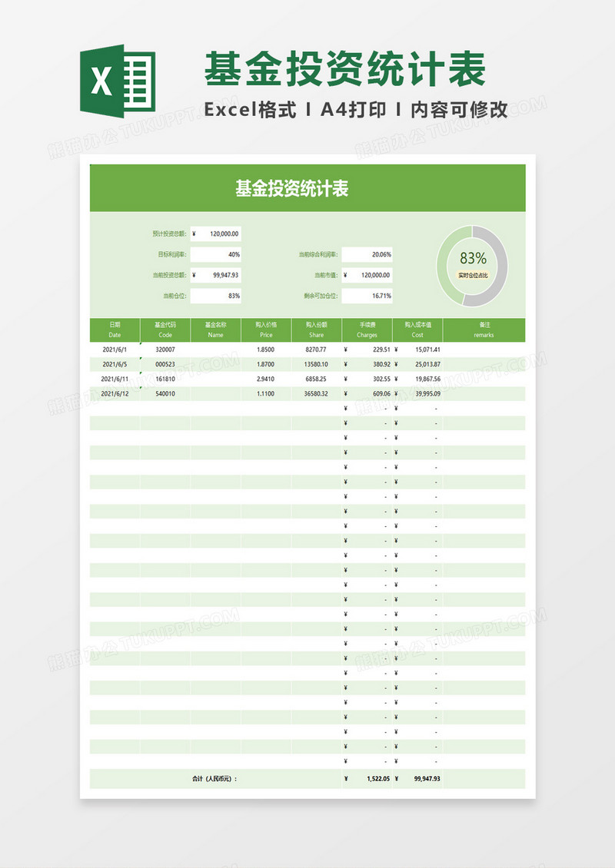Viewport: 615px width, 868px height.
Task: Select cost cell 39,995.09
Action: [x=417, y=393]
